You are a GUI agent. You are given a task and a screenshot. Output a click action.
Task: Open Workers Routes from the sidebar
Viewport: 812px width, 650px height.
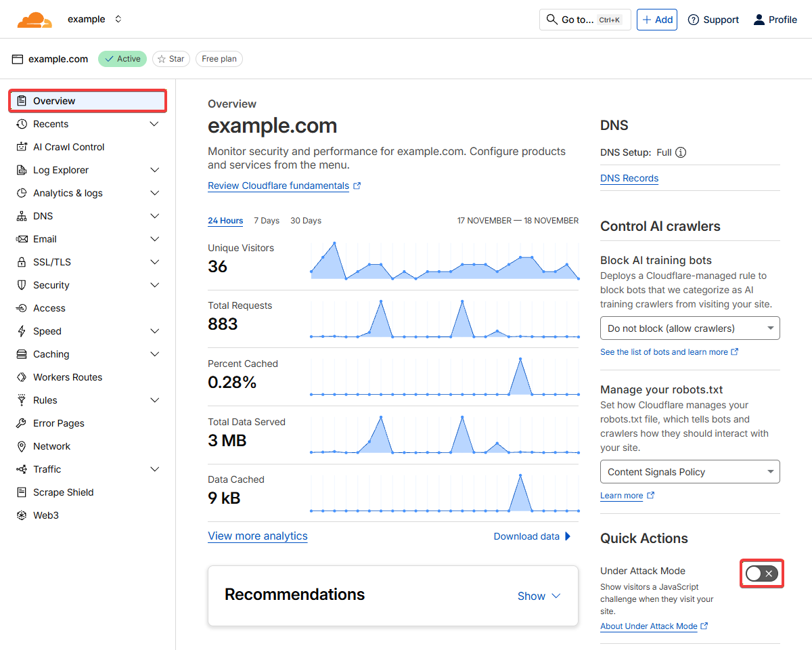click(68, 377)
